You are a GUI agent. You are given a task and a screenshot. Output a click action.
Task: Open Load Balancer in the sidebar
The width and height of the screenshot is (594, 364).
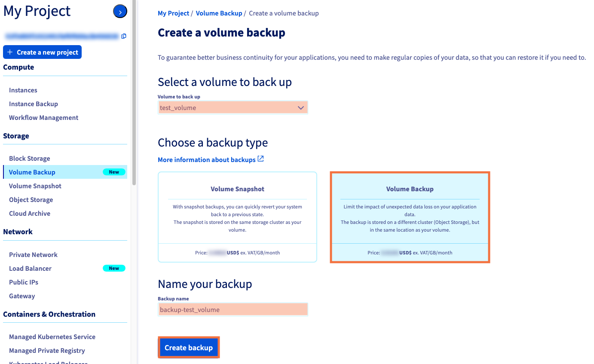pos(30,269)
